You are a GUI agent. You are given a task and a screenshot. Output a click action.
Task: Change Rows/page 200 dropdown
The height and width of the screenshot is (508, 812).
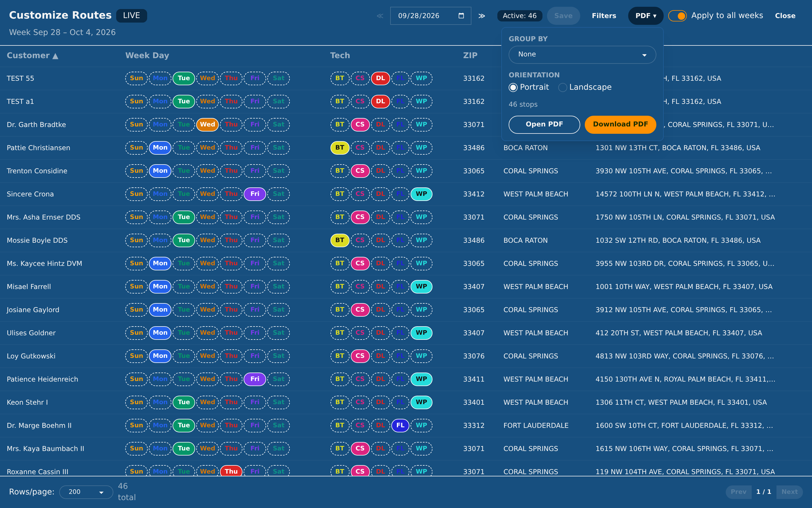[x=86, y=492]
